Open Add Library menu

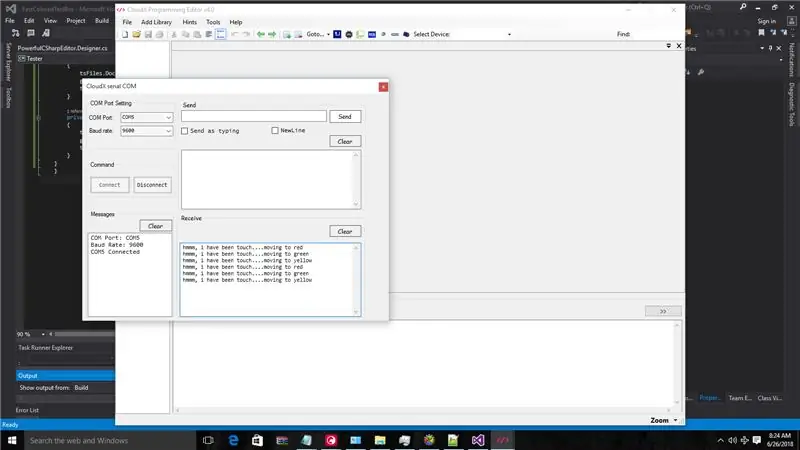pos(156,22)
